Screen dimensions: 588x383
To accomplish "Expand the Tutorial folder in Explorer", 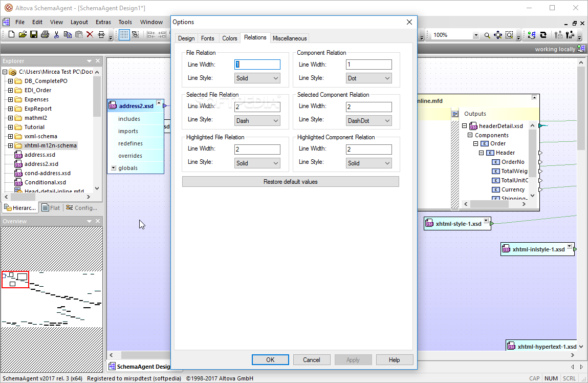I will (11, 127).
